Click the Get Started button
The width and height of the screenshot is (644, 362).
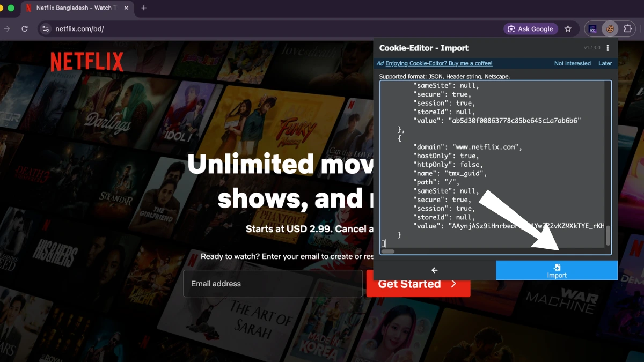tap(418, 284)
